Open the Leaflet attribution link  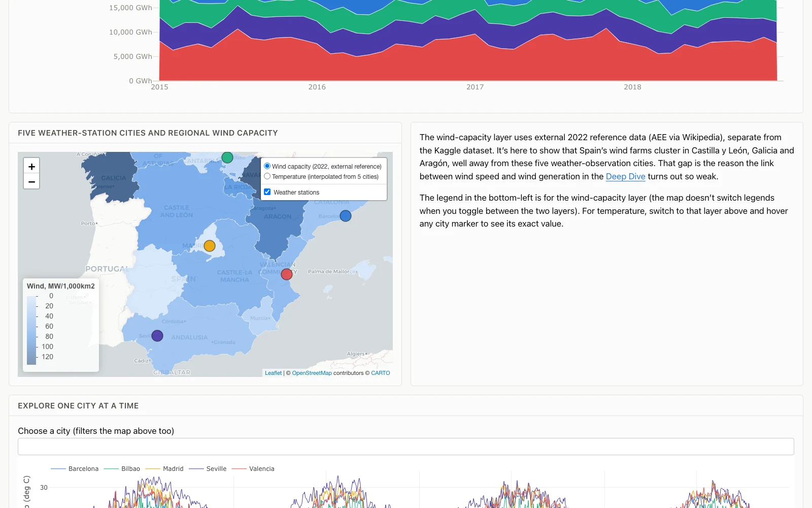pos(273,373)
